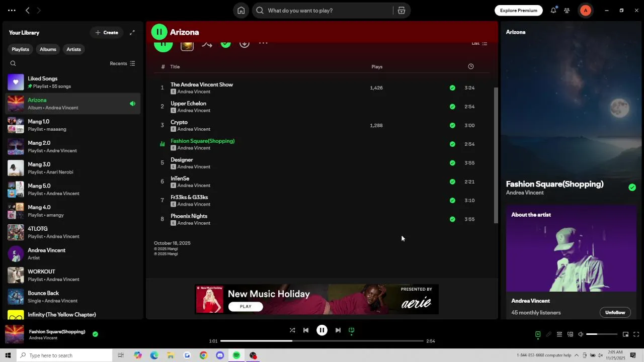Filter library by Artists

coord(73,49)
